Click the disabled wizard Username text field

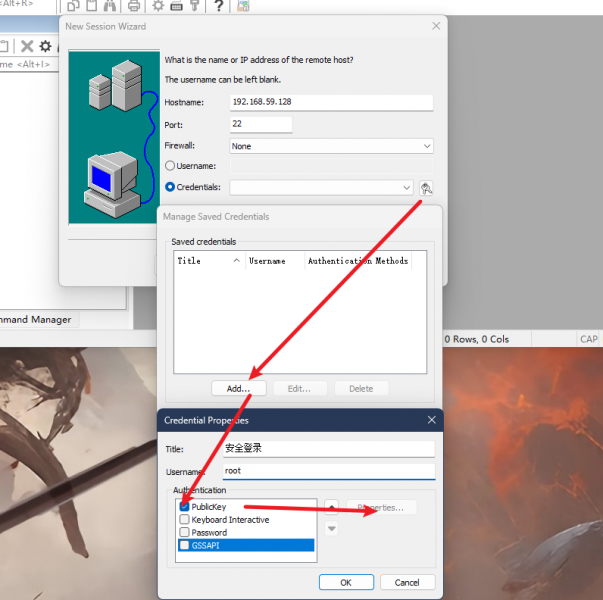[331, 166]
